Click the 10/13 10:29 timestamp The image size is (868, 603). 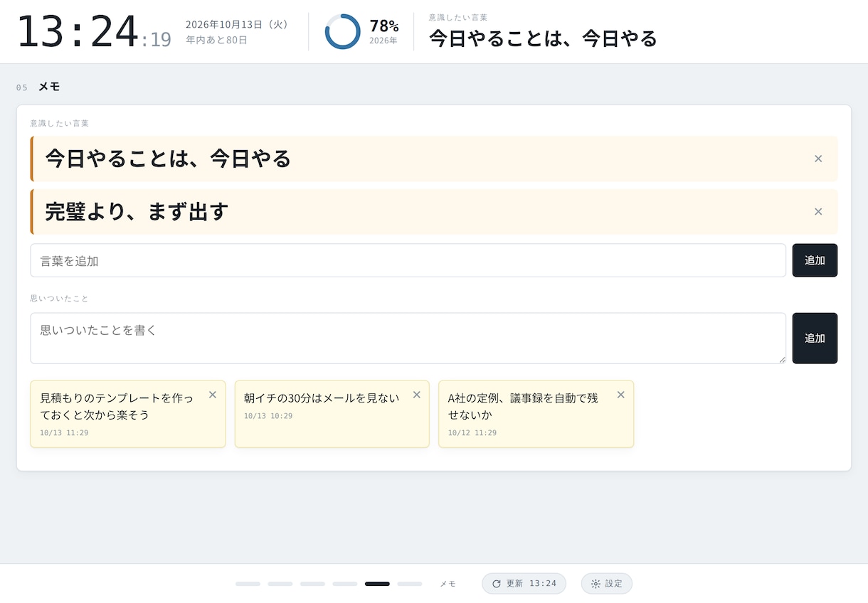[268, 415]
